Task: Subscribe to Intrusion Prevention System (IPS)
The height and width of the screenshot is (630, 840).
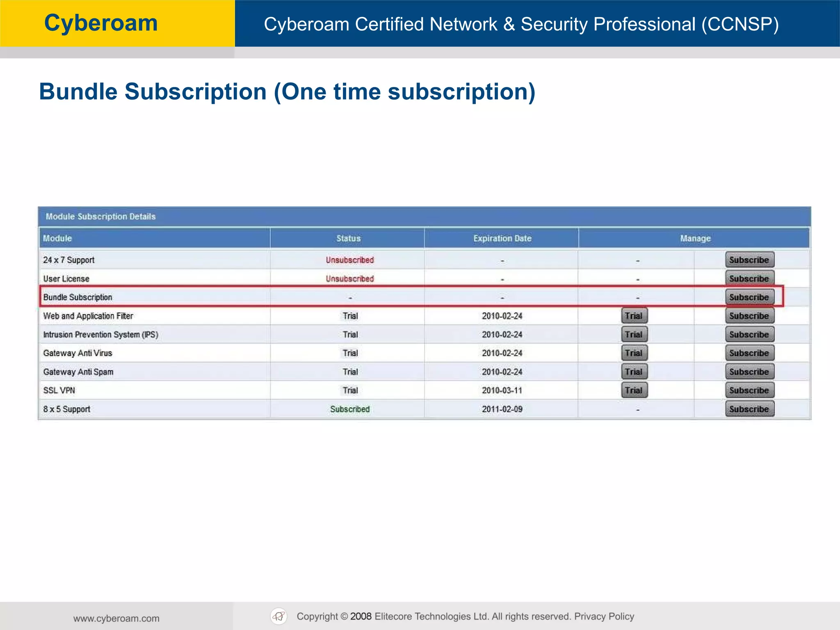Action: click(x=749, y=335)
